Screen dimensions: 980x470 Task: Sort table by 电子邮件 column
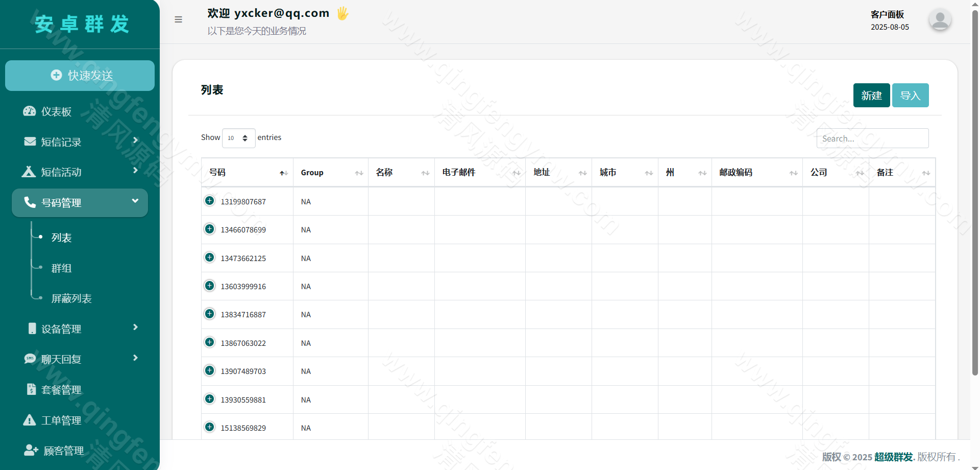480,173
